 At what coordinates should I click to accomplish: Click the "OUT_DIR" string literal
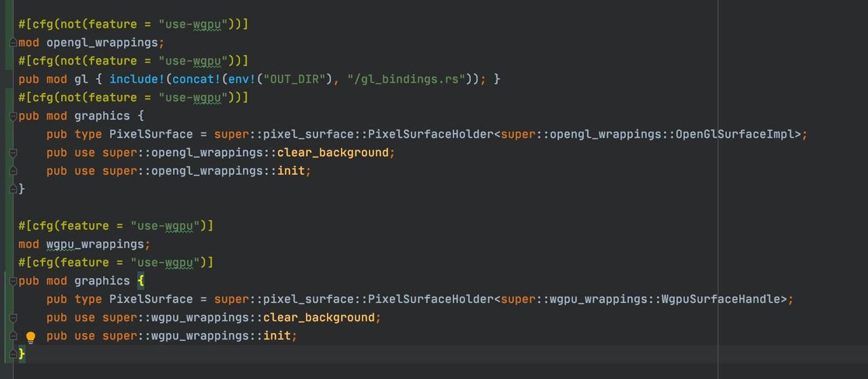[x=295, y=79]
